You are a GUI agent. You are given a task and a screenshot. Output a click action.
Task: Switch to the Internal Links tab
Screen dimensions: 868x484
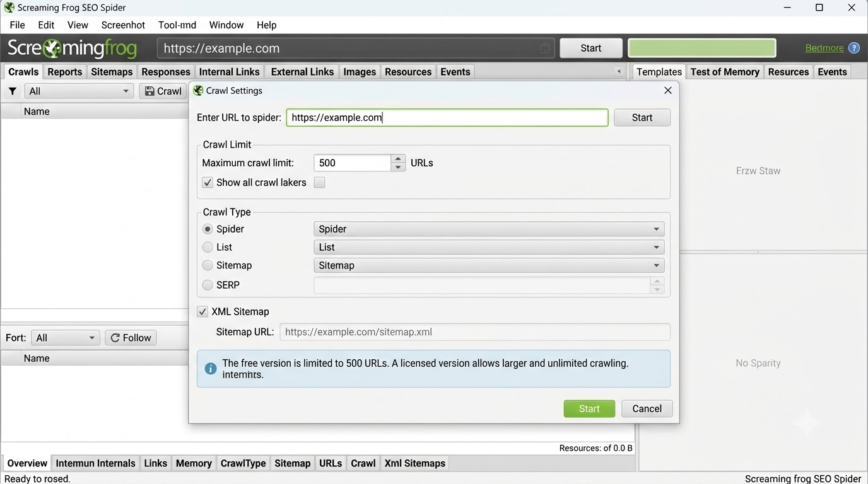[229, 72]
